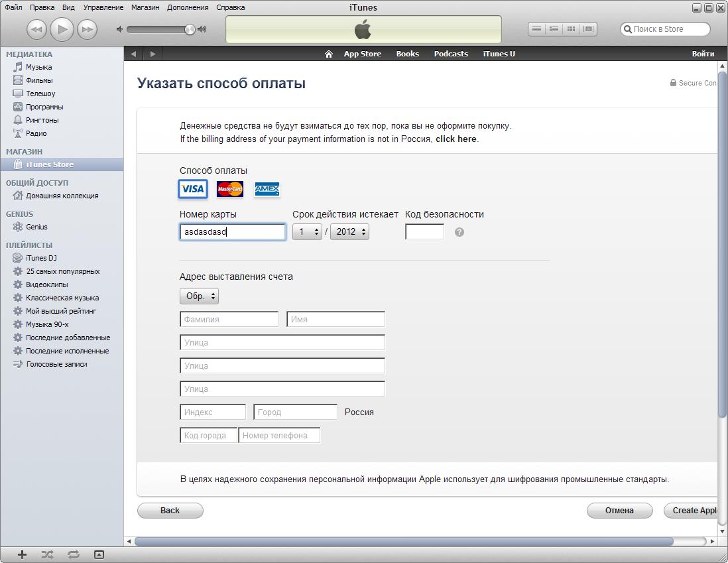Open the Правка menu
The height and width of the screenshot is (563, 728).
[42, 7]
